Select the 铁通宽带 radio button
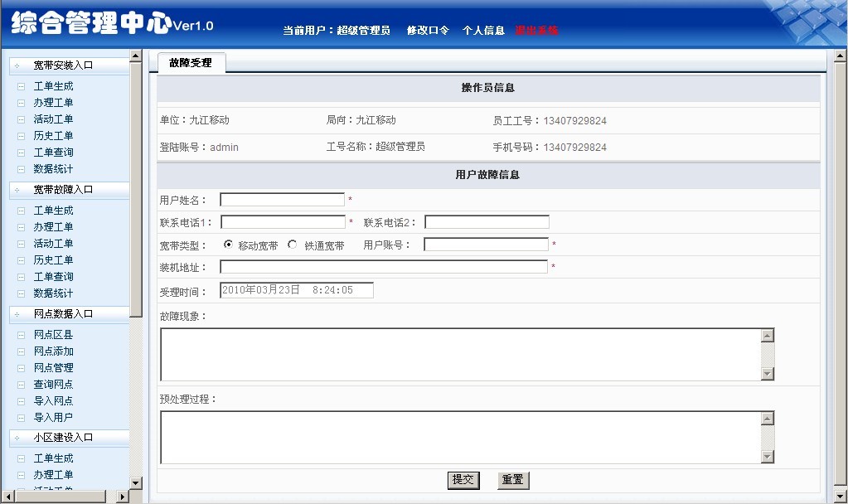 (x=292, y=245)
